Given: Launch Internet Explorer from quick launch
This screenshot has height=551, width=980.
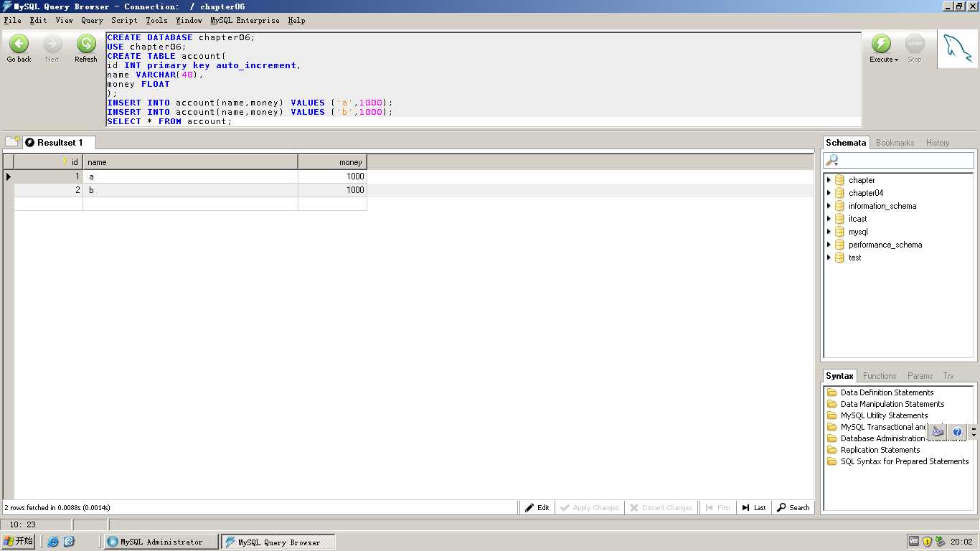Looking at the screenshot, I should point(53,542).
